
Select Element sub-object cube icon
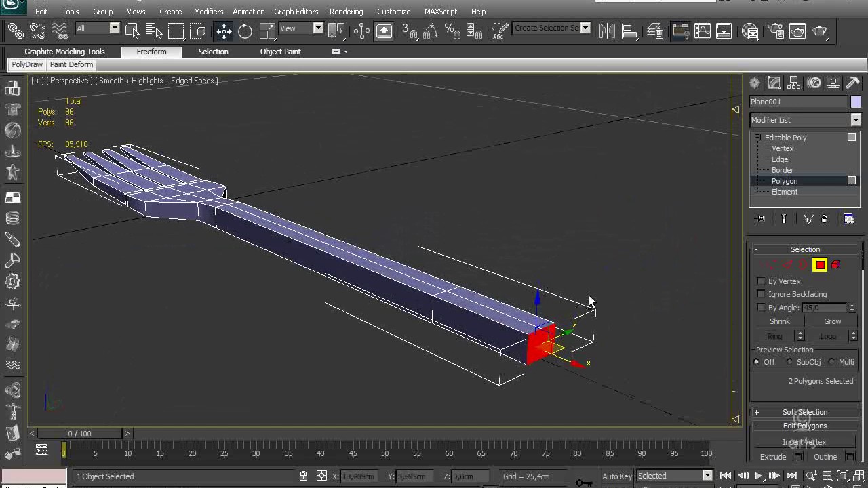pos(835,265)
